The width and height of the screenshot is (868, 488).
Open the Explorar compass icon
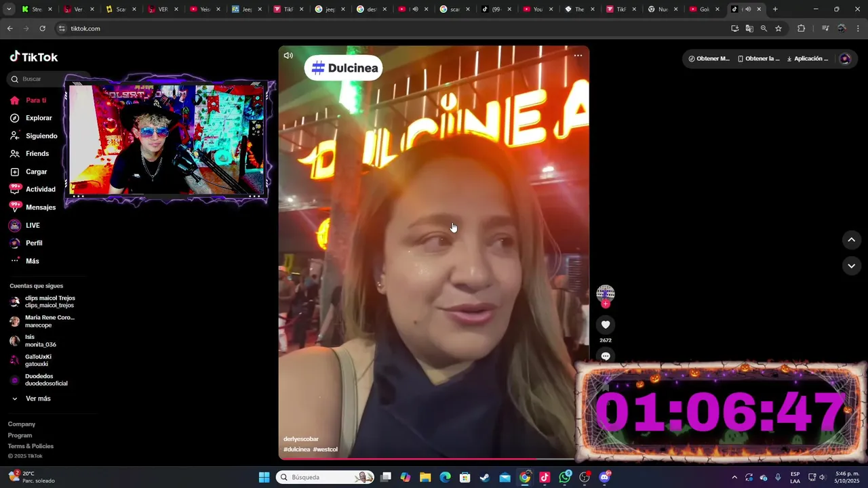pos(14,118)
